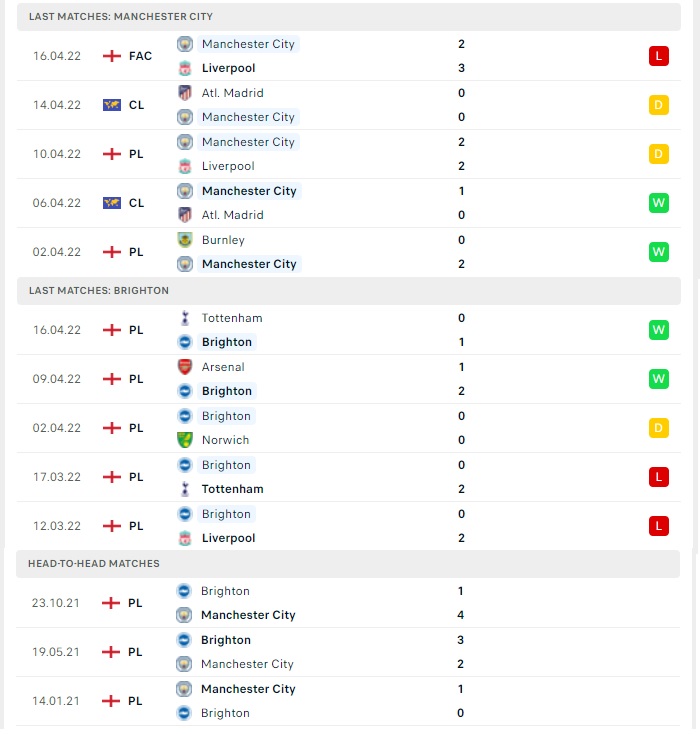Image resolution: width=700 pixels, height=734 pixels.
Task: Click the Atl. Madrid crest in the 14.04.22 match
Action: [185, 93]
